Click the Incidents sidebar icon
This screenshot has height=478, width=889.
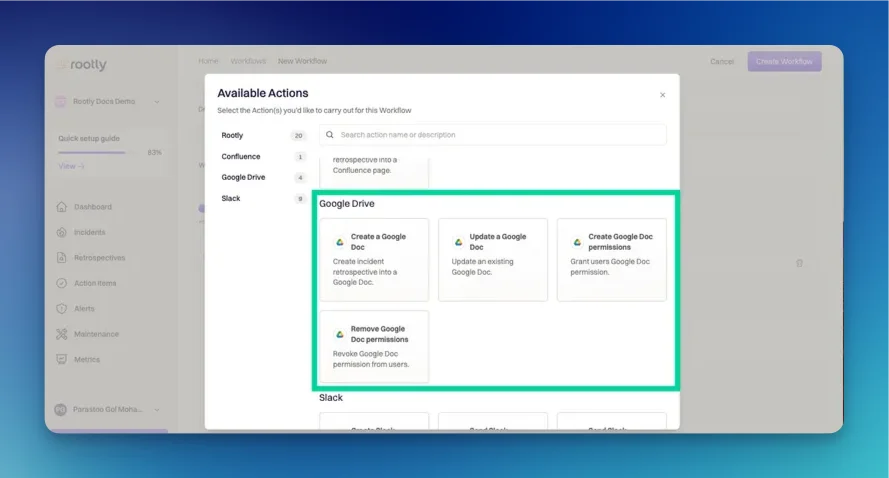pyautogui.click(x=62, y=232)
